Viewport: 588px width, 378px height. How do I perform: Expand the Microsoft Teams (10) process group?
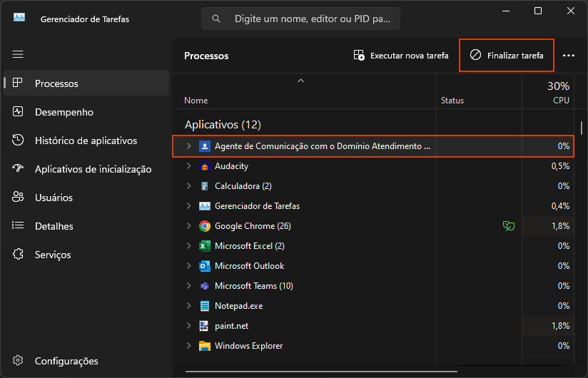tap(188, 286)
